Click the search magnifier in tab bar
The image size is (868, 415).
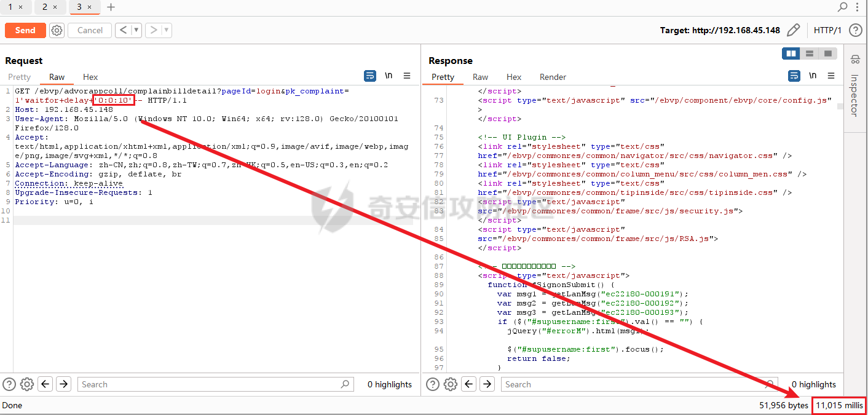843,7
